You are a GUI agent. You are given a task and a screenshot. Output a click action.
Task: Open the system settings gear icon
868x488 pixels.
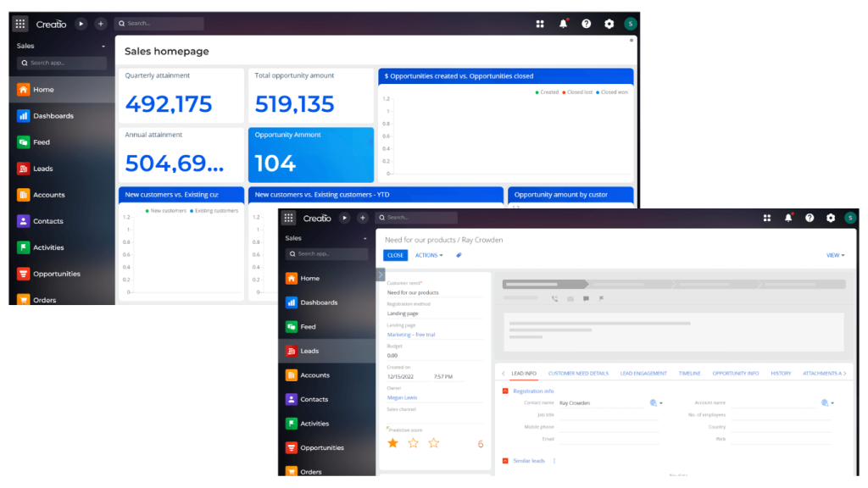[831, 218]
